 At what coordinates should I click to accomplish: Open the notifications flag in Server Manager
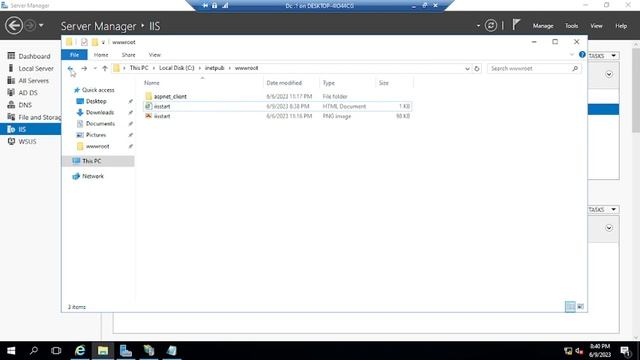(516, 25)
